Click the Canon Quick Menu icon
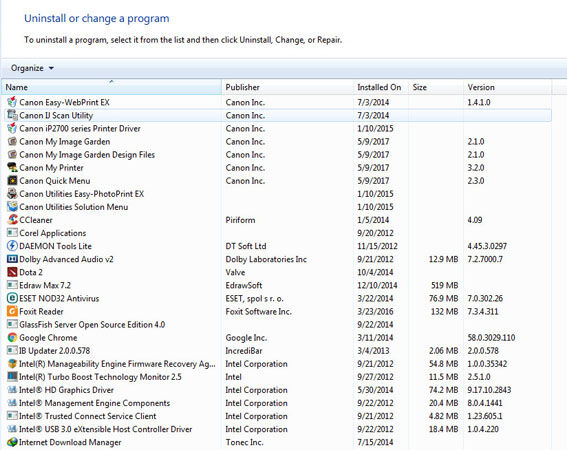The height and width of the screenshot is (450, 567). (12, 181)
